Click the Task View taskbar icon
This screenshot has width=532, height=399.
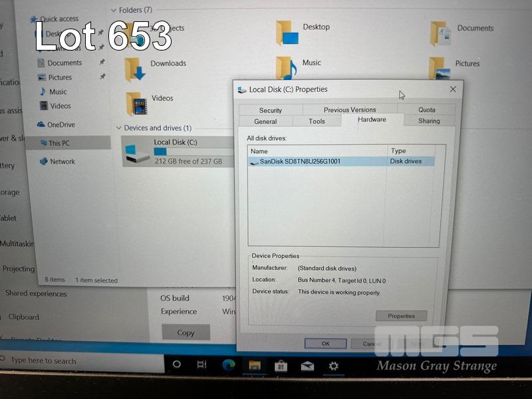click(x=202, y=365)
